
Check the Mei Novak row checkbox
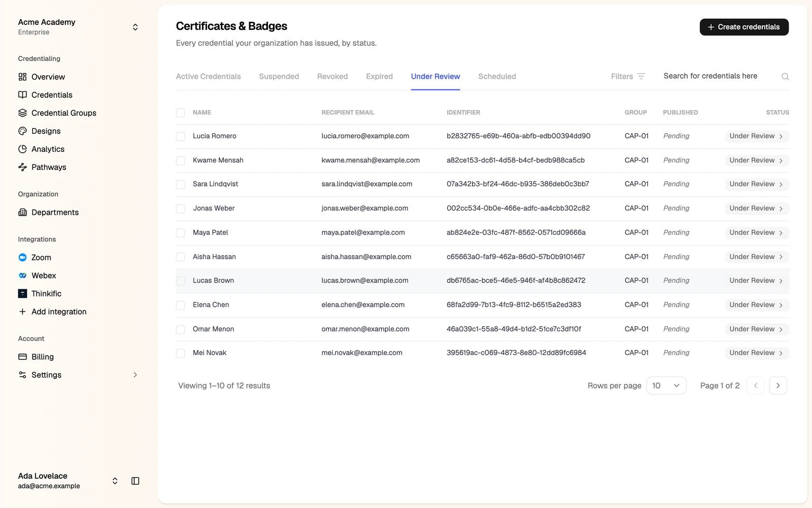(180, 353)
